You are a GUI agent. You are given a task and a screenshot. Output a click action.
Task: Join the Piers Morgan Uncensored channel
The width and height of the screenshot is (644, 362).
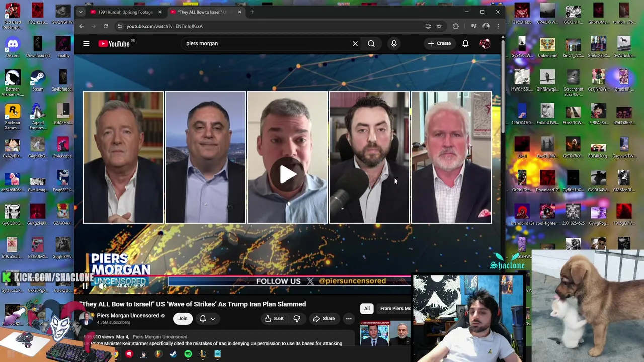pos(183,318)
